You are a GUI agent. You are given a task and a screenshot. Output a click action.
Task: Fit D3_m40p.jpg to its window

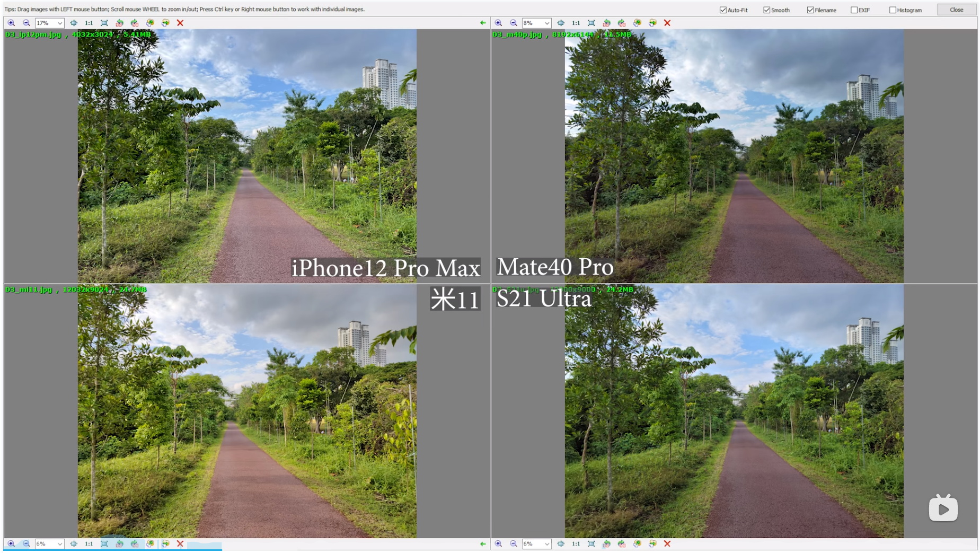(591, 23)
